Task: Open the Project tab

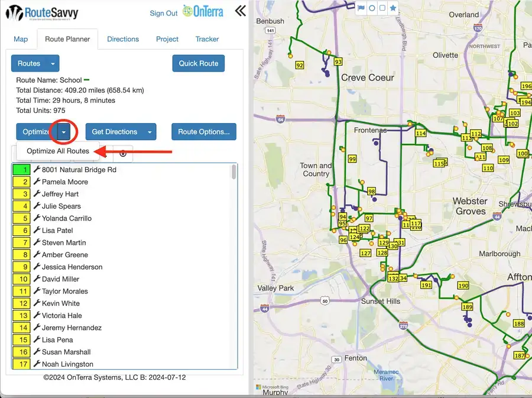Action: coord(167,39)
